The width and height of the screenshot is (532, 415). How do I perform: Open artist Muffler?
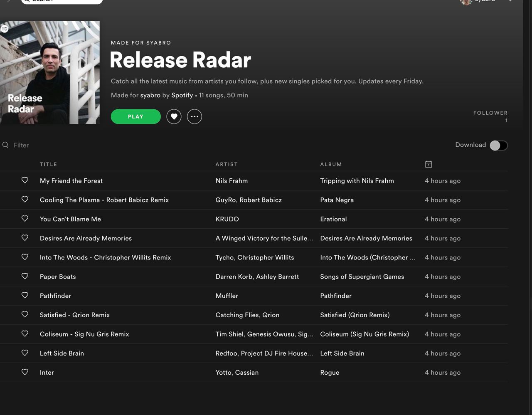tap(227, 296)
